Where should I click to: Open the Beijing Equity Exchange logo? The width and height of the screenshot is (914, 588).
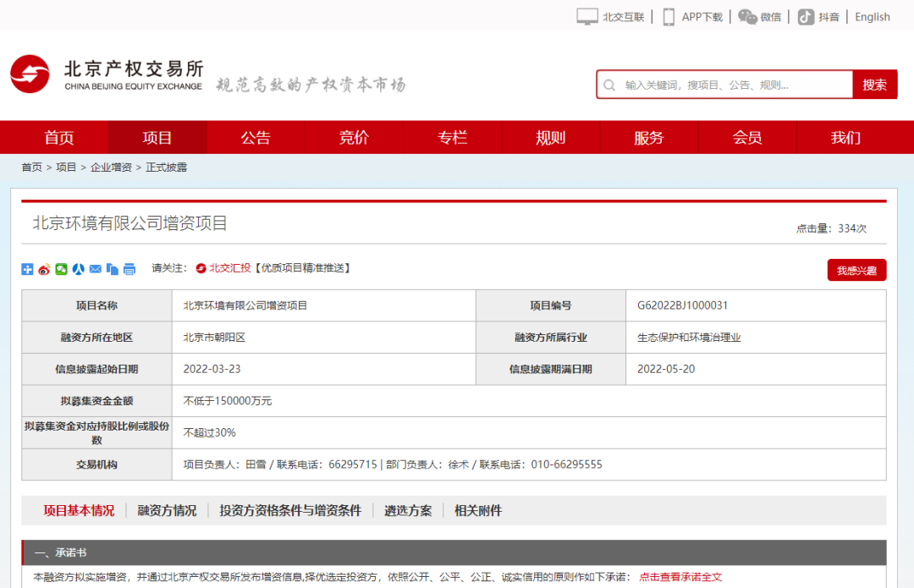coord(107,74)
